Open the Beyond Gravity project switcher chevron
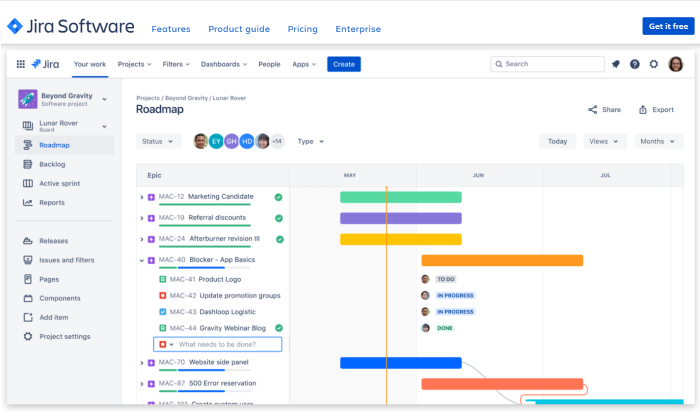700x420 pixels. (104, 99)
